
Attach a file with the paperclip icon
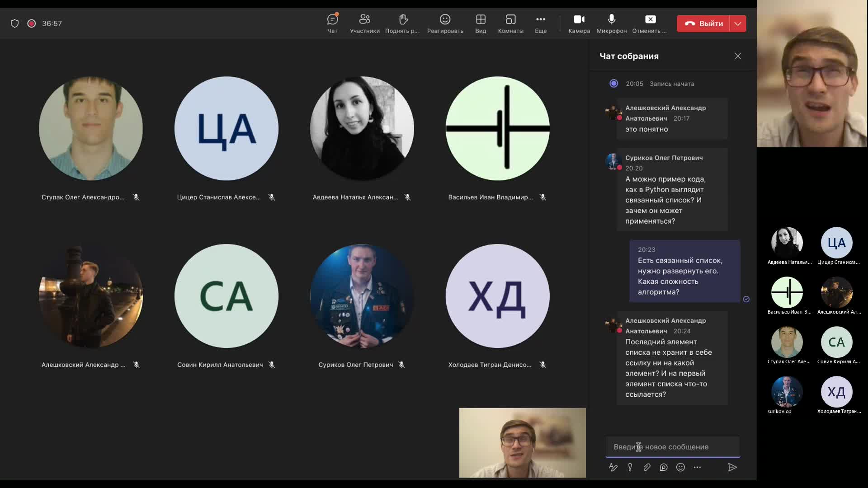coord(647,467)
